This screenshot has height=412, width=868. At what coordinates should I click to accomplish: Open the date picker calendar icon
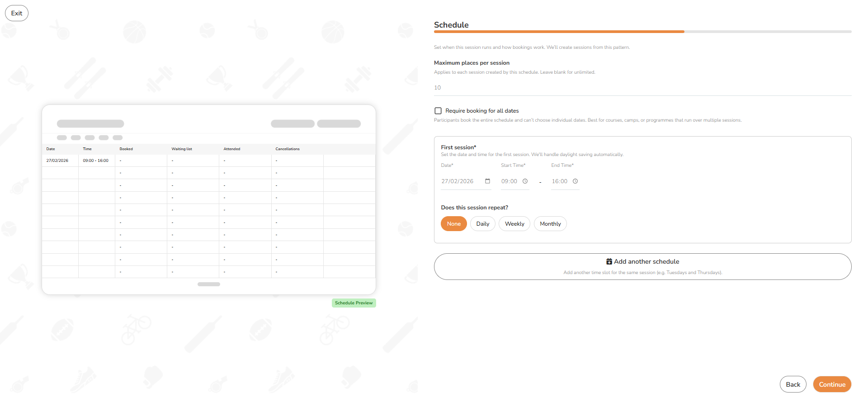(x=487, y=181)
